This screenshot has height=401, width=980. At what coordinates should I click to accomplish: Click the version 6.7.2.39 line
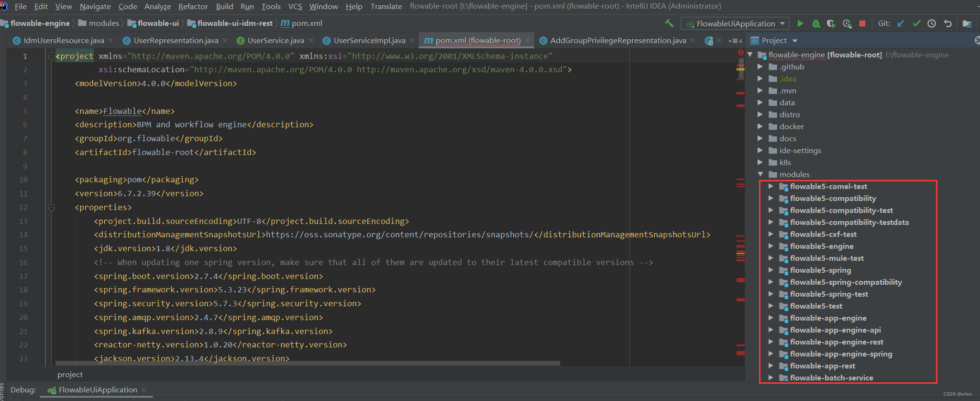139,194
